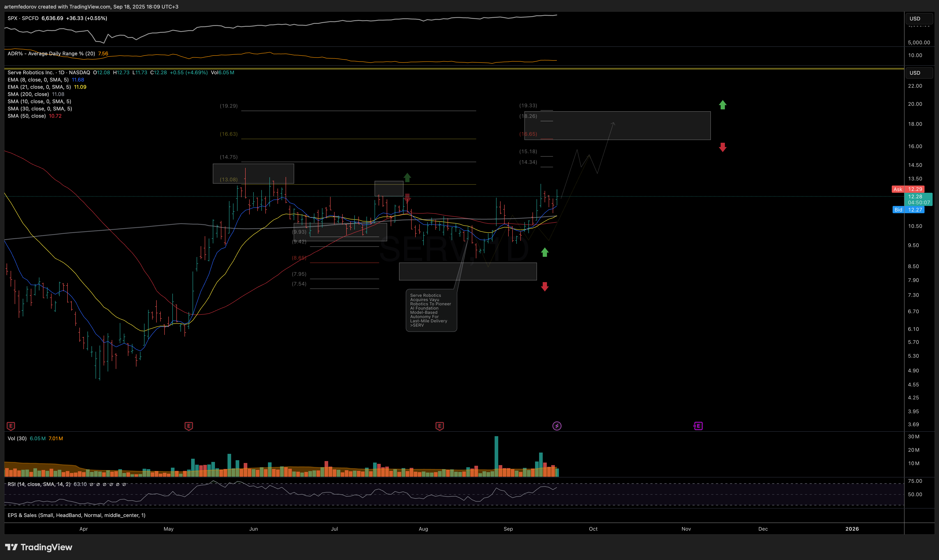Click the current price 12.28 countdown label
Image resolution: width=939 pixels, height=560 pixels.
919,199
